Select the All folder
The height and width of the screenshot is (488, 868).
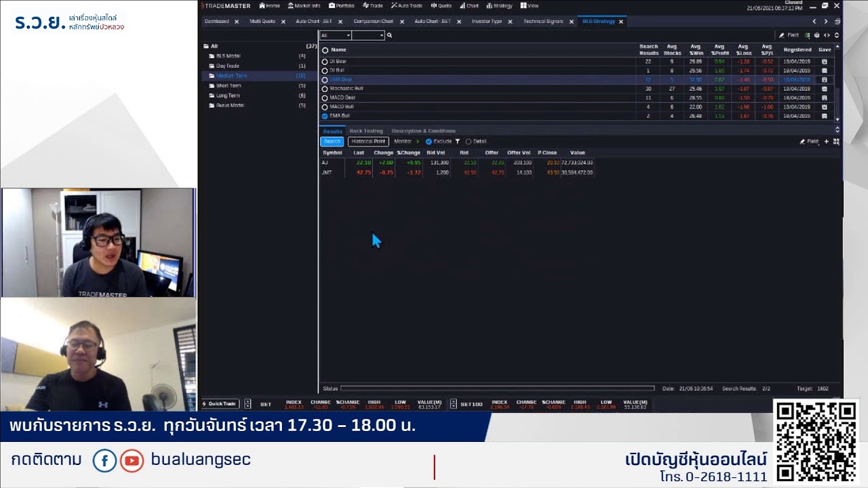260,46
